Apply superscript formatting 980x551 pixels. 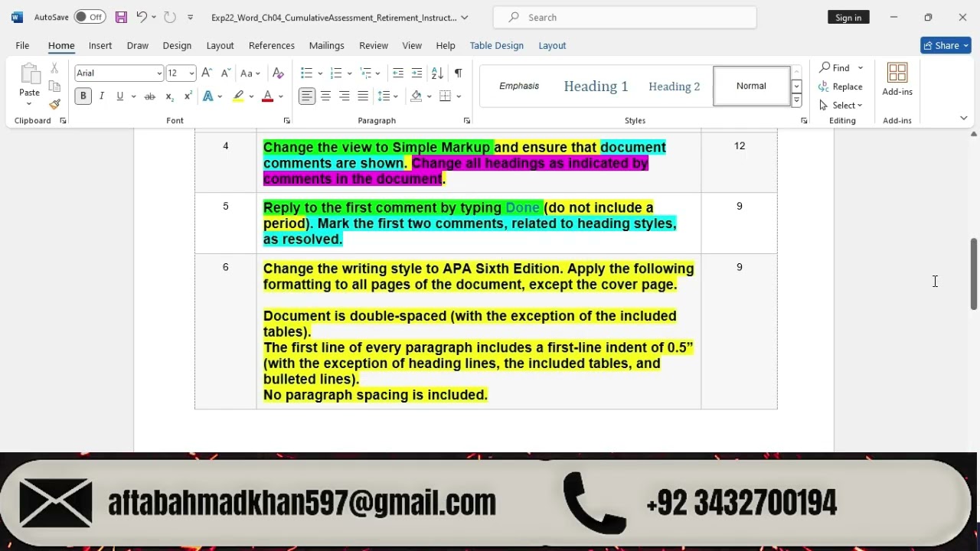click(x=188, y=96)
